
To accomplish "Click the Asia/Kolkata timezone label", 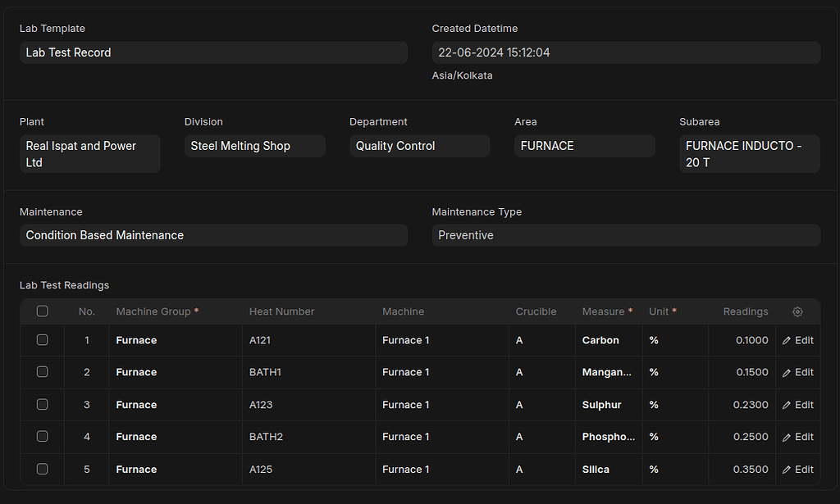I will 462,75.
